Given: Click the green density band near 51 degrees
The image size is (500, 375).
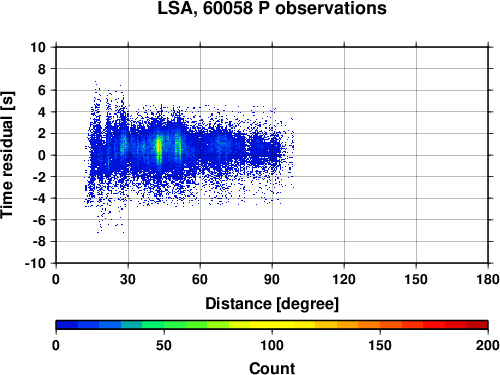Looking at the screenshot, I should pos(178,147).
